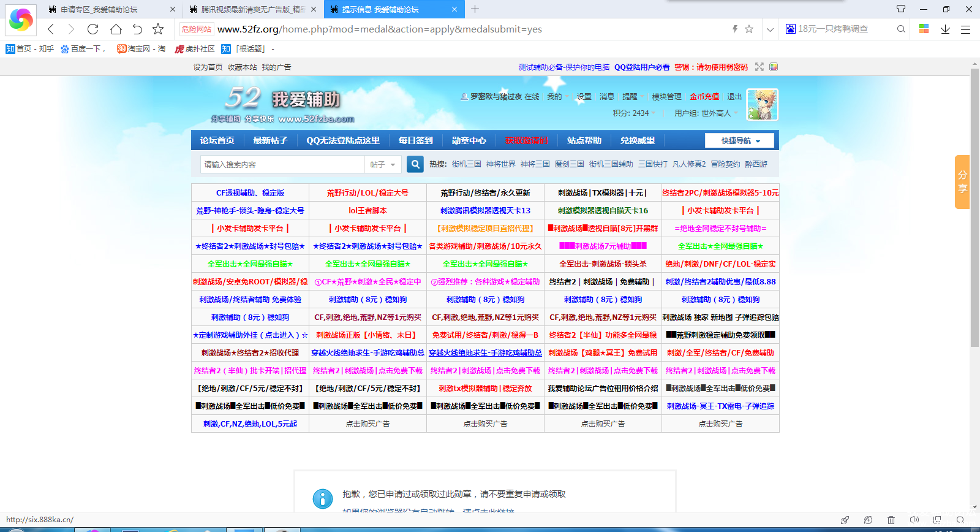Open the browser downloads icon
This screenshot has width=980, height=532.
pos(945,29)
